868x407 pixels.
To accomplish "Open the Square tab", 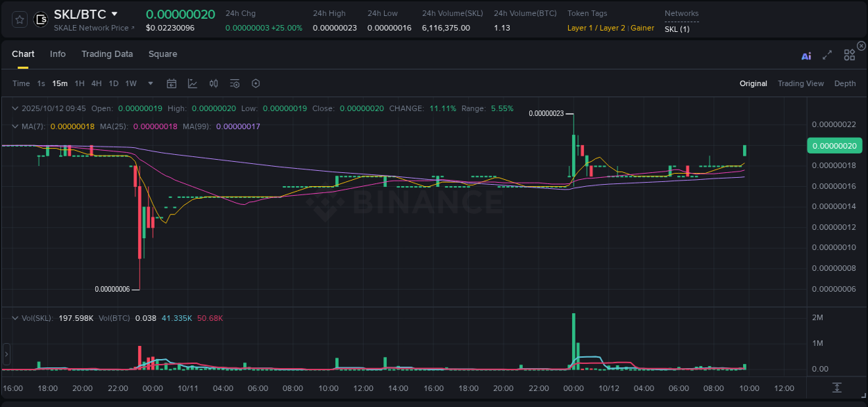I will click(x=162, y=54).
